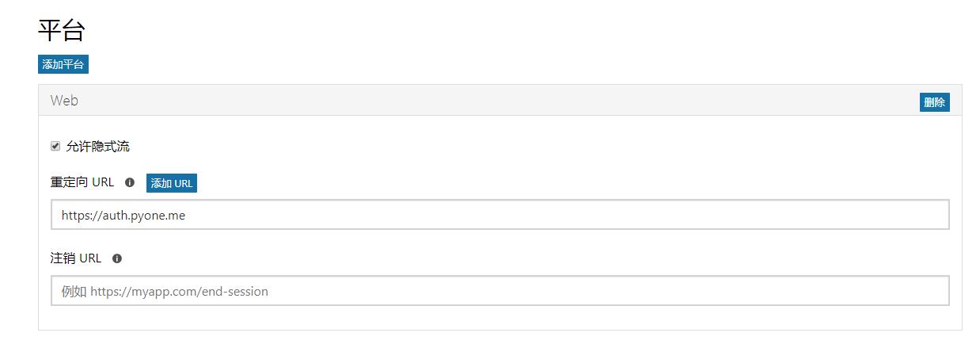The width and height of the screenshot is (980, 348).
Task: Click the 平台 section heading
Action: tap(62, 31)
